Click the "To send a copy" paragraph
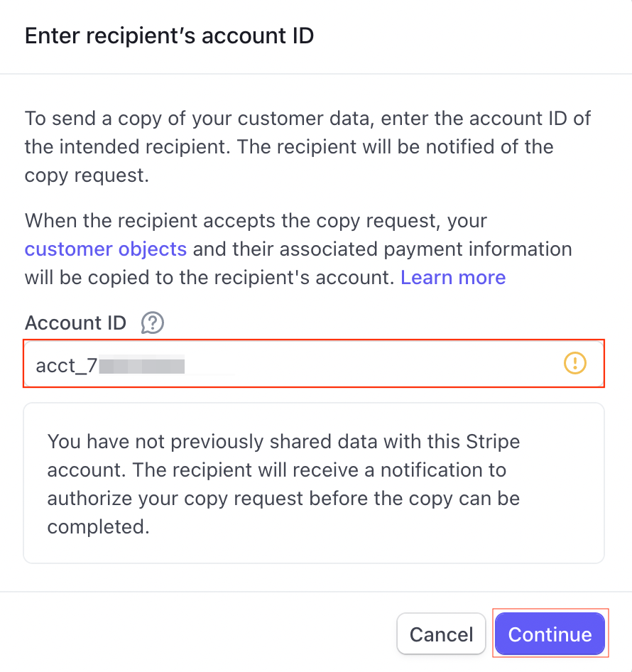This screenshot has width=632, height=672. tap(307, 146)
